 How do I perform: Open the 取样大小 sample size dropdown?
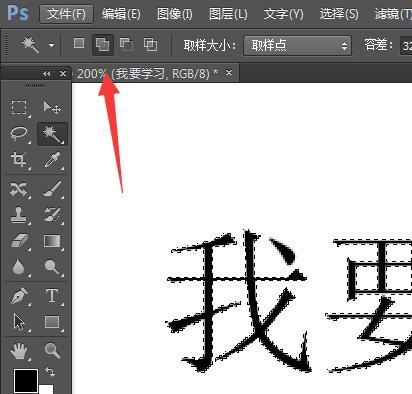298,45
